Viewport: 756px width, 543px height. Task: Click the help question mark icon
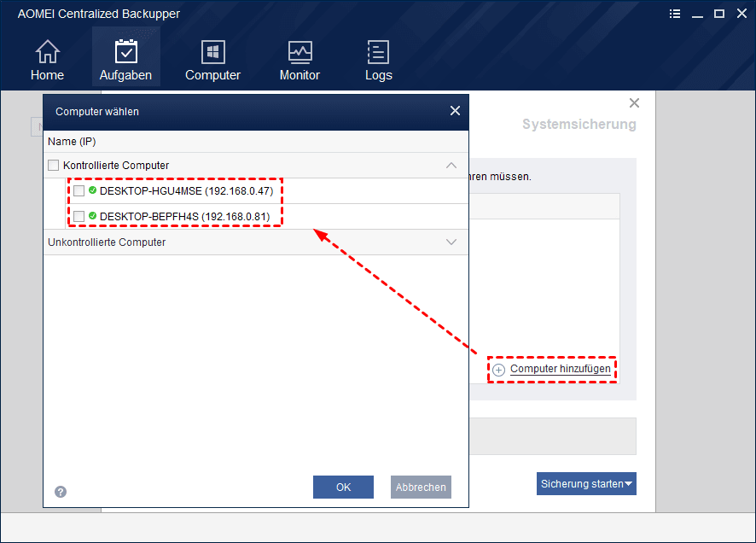[x=61, y=492]
